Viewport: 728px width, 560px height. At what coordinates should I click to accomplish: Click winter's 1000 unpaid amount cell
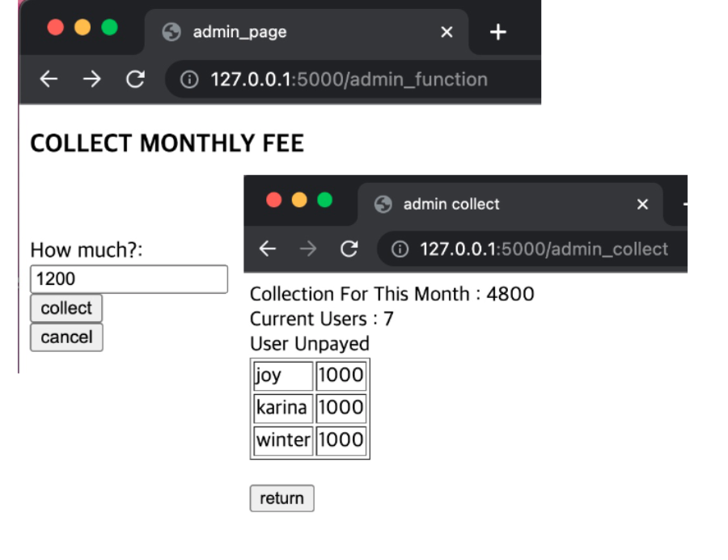341,439
